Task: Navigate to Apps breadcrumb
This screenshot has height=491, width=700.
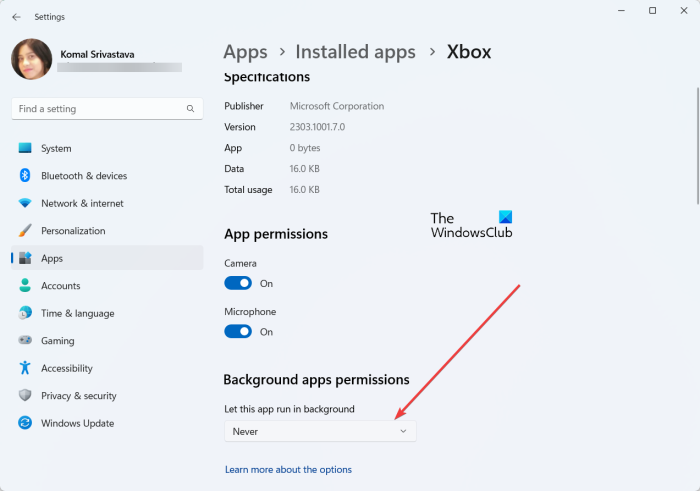Action: coord(245,52)
